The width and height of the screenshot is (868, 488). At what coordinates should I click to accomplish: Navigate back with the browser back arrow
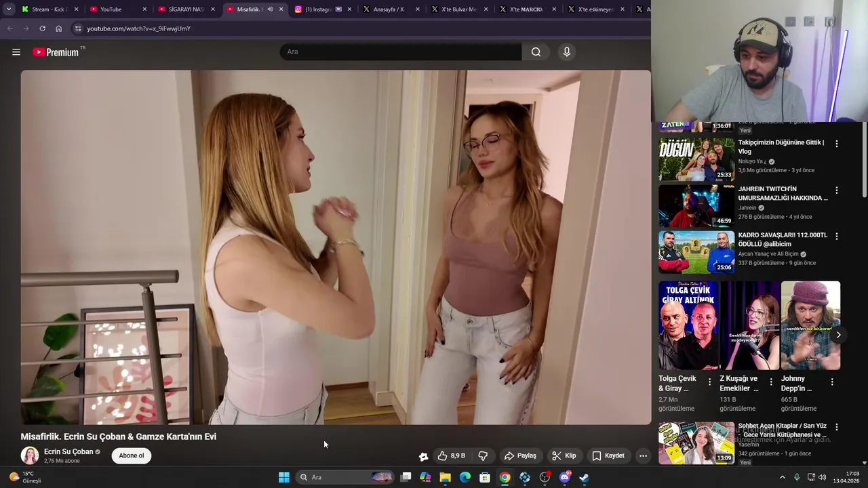pyautogui.click(x=9, y=28)
